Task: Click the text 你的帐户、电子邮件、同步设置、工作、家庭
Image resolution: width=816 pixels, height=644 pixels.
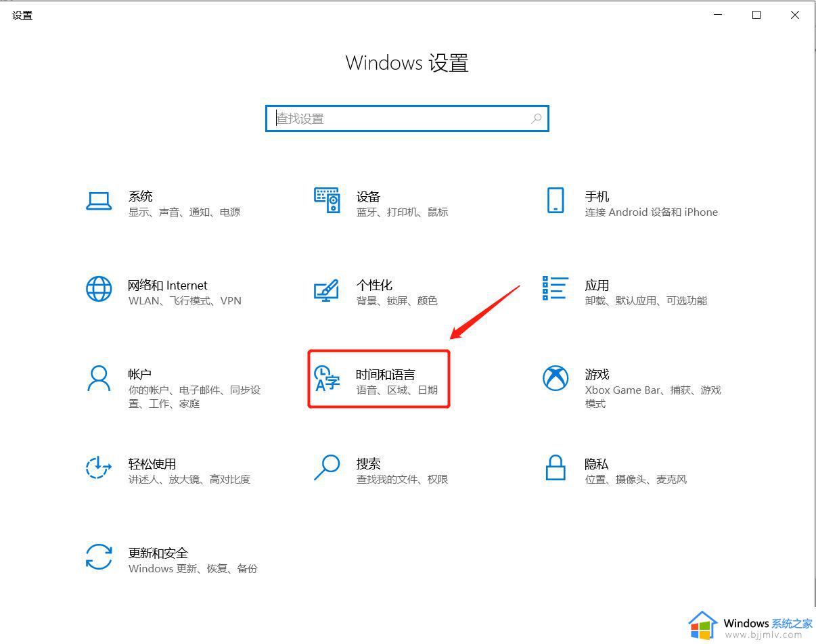Action: point(194,396)
